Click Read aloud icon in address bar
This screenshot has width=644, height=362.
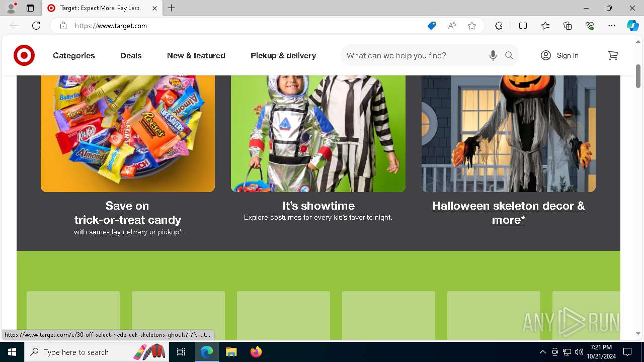coord(452,26)
